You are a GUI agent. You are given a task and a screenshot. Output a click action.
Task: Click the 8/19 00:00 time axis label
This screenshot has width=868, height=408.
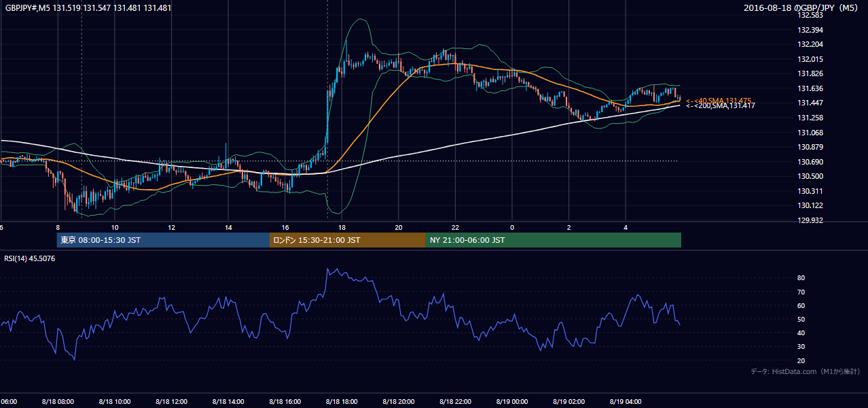click(x=511, y=402)
